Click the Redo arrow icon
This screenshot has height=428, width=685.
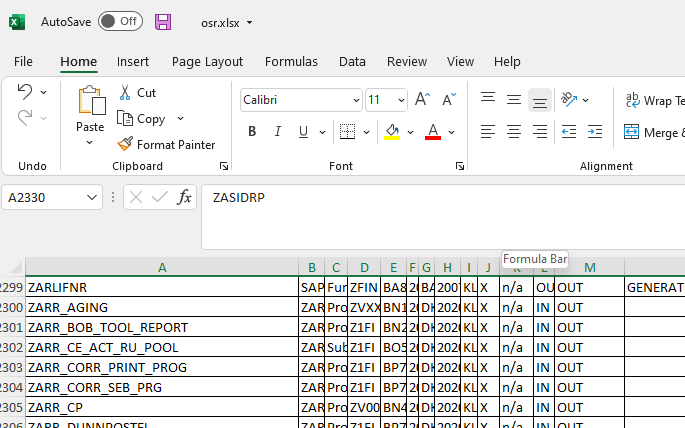point(25,118)
